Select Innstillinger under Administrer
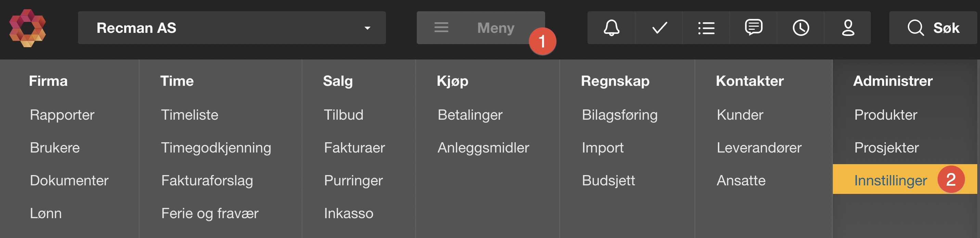 coord(890,180)
